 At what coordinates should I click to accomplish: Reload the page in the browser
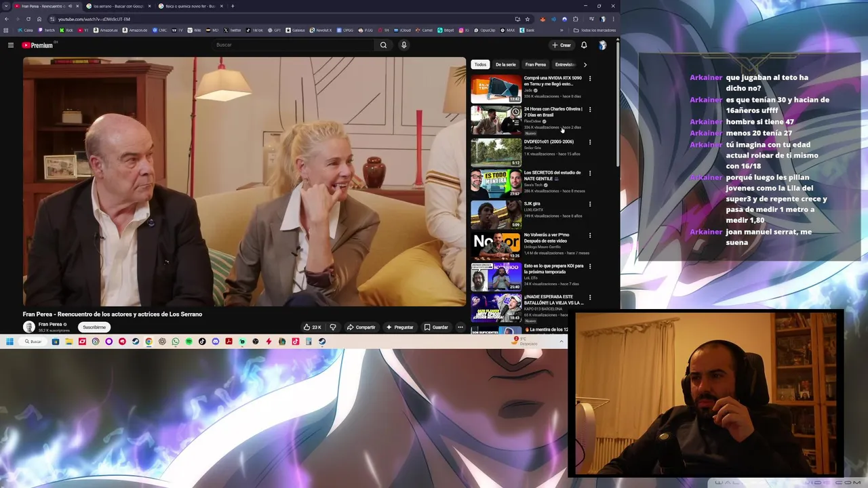(28, 19)
